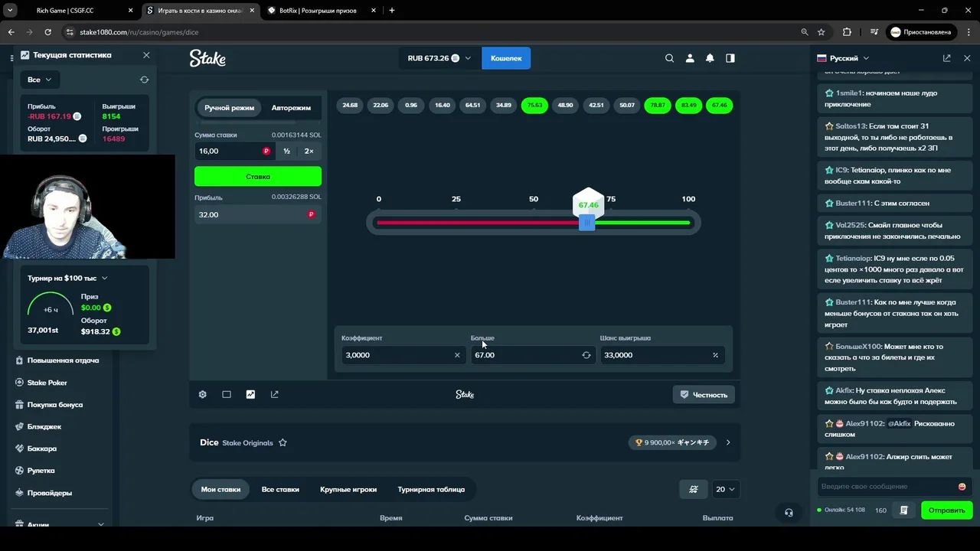Pop out the chat window
Screen dimensions: 980x551
point(946,58)
